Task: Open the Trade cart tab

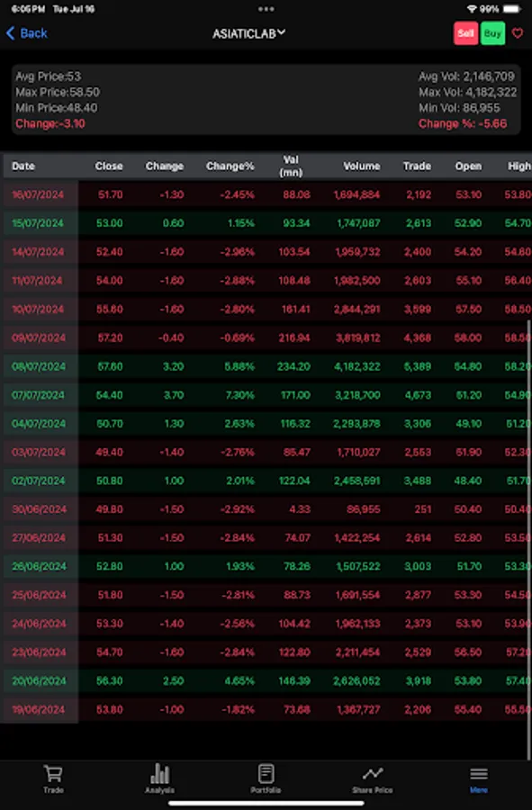Action: click(53, 779)
